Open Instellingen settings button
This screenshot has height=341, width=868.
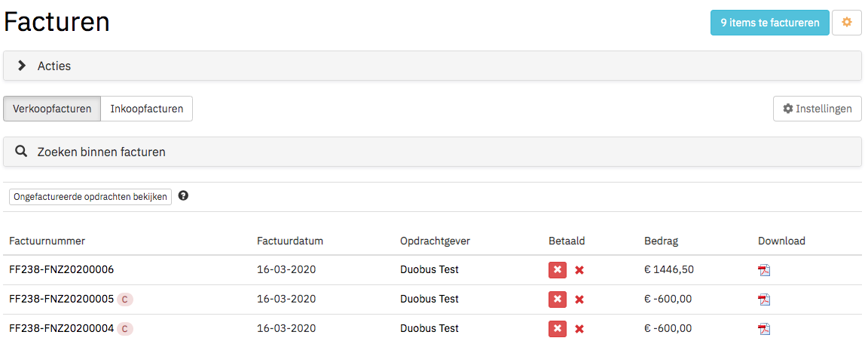(x=817, y=109)
